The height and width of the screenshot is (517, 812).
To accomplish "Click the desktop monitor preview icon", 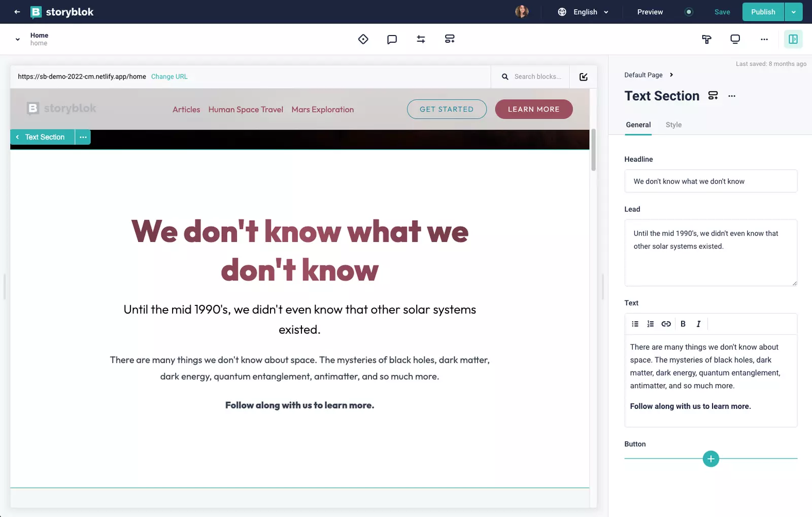I will [735, 39].
